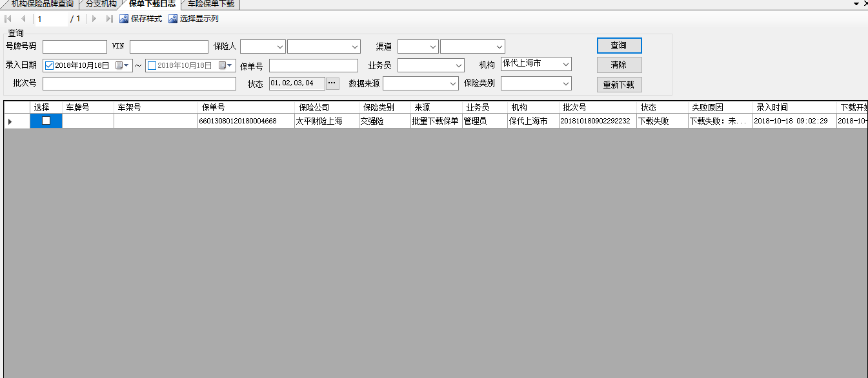Go to the next page
The image size is (868, 378).
pos(94,19)
